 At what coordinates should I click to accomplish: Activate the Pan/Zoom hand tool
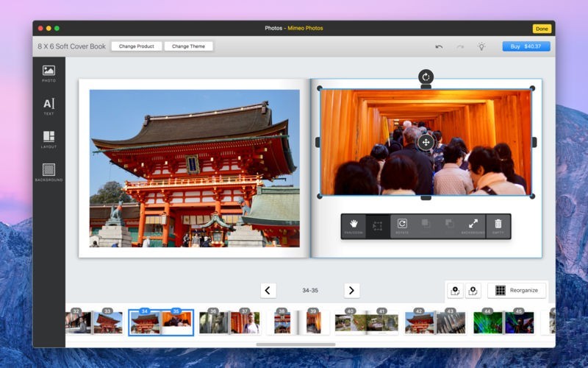coord(354,225)
